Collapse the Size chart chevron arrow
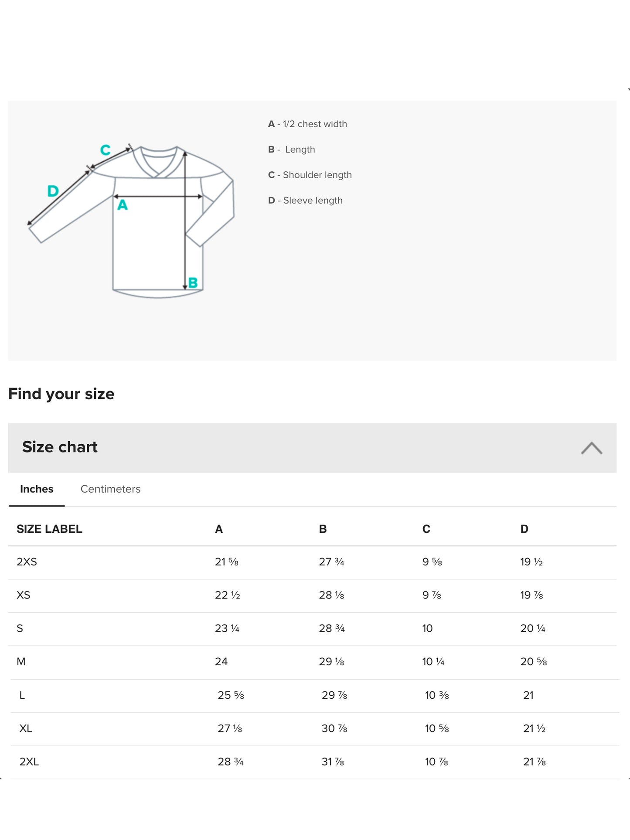Image resolution: width=630 pixels, height=840 pixels. tap(591, 448)
